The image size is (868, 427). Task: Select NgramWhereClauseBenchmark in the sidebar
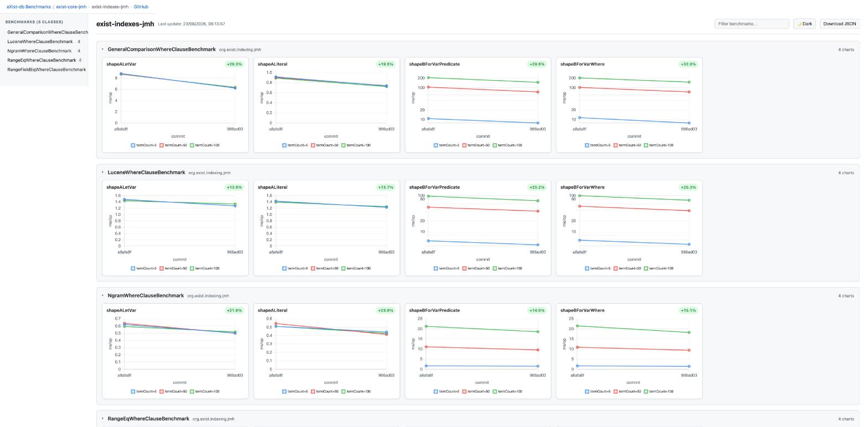[x=44, y=51]
